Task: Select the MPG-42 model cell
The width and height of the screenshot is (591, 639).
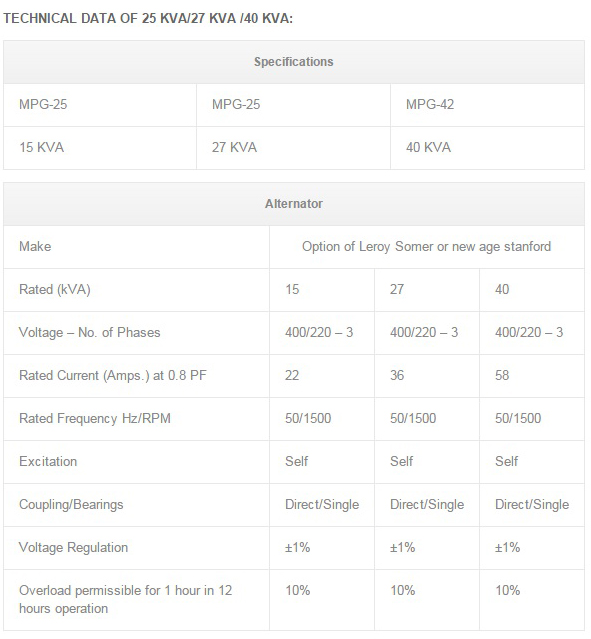Action: tap(487, 105)
